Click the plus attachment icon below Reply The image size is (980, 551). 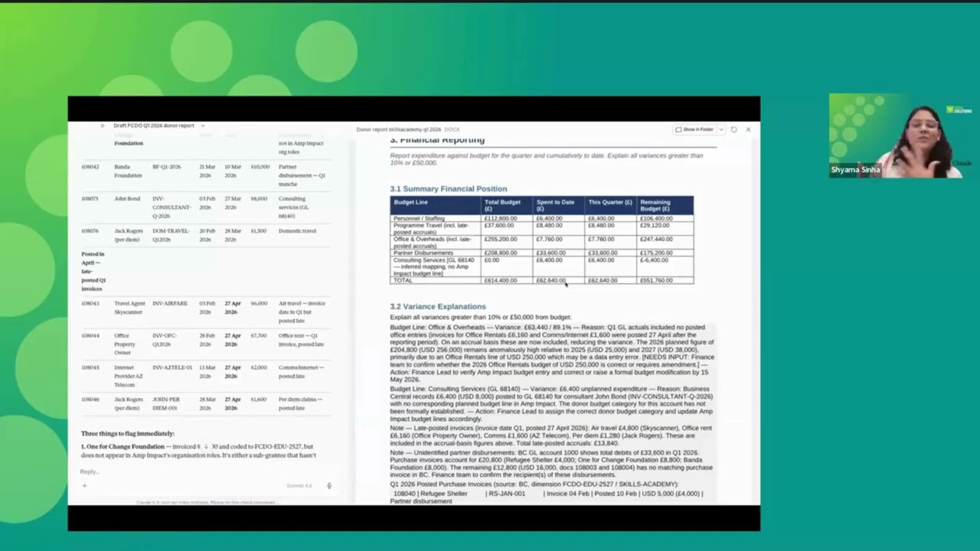(84, 485)
